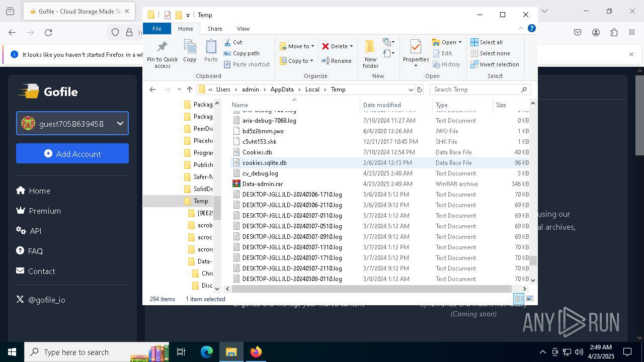Viewport: 644px width, 362px height.
Task: Reload the Firefox page
Action: [48, 33]
